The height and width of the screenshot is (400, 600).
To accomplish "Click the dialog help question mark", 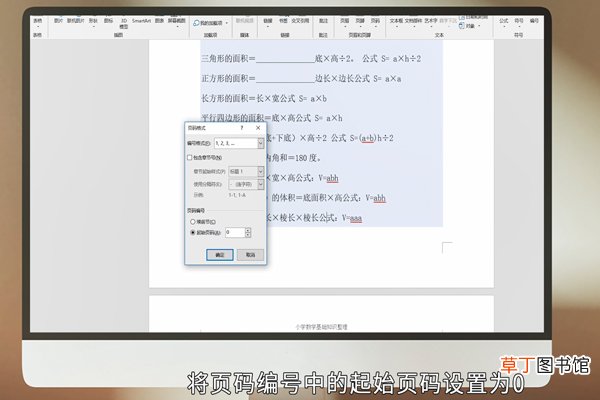I will (x=241, y=128).
